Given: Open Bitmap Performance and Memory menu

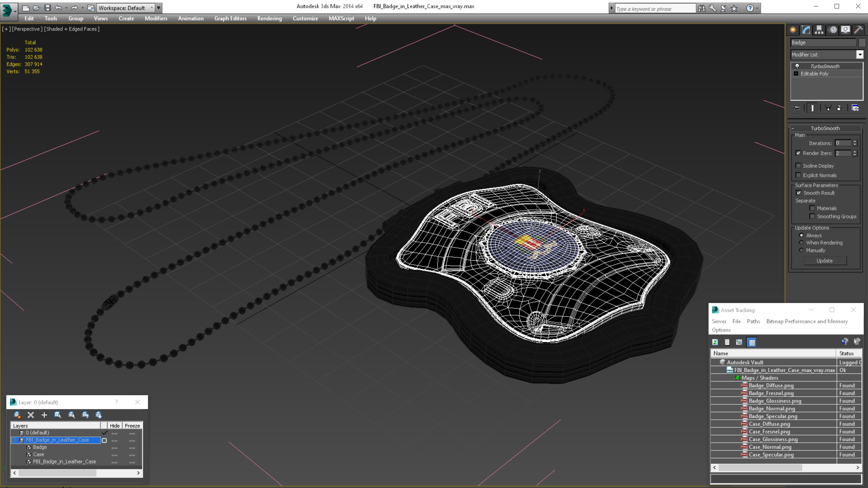Looking at the screenshot, I should coord(807,321).
